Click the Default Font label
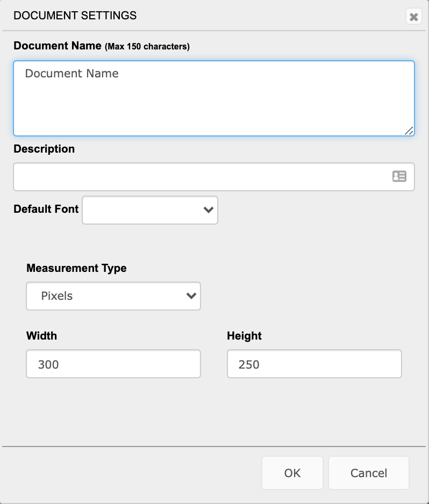Viewport: 429px width, 504px height. [46, 209]
